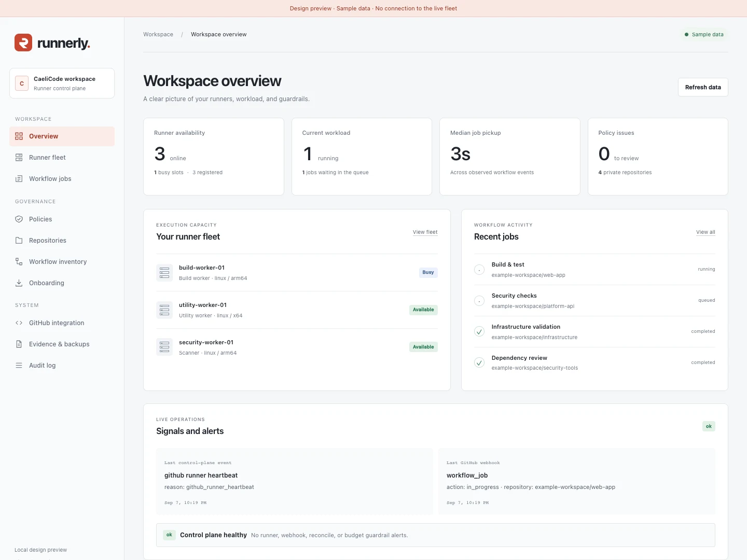The height and width of the screenshot is (560, 747).
Task: Click the ok badge beside Control plane healthy
Action: click(x=169, y=535)
